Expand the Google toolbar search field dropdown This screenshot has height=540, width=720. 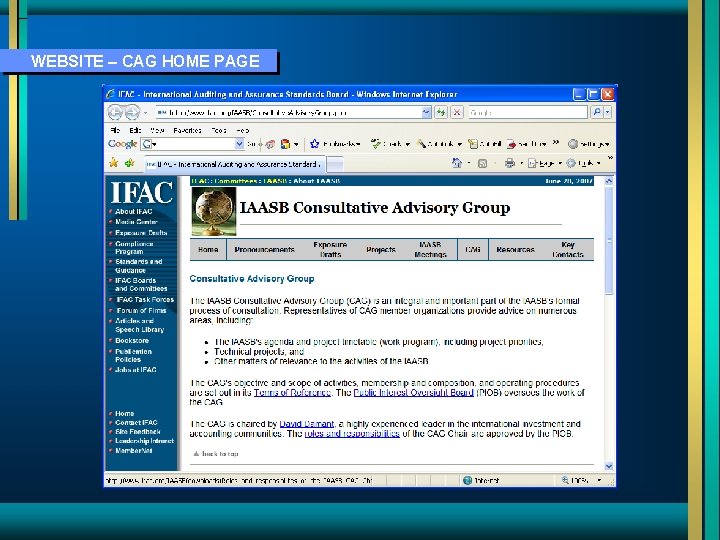(239, 144)
